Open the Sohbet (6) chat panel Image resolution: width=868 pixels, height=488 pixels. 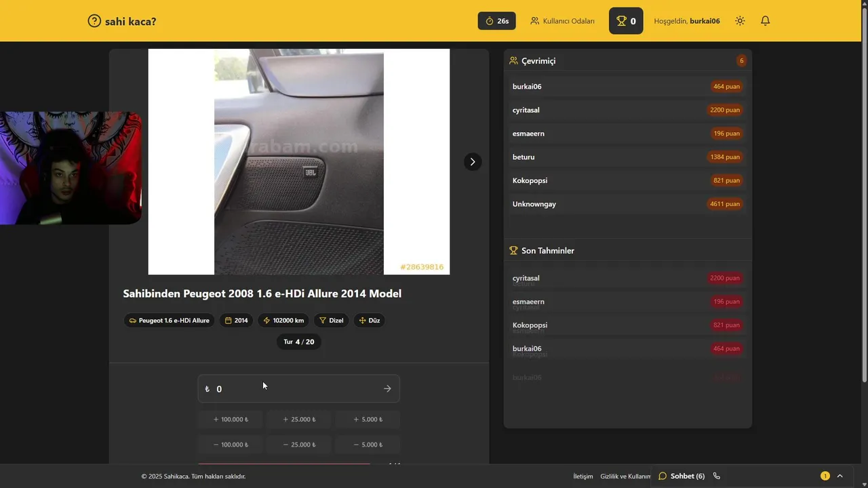[682, 476]
